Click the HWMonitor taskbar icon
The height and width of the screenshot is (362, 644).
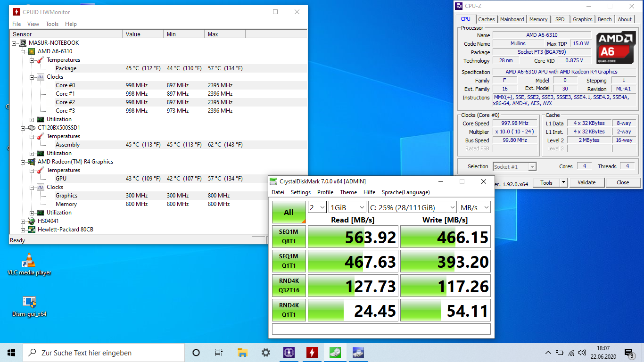pyautogui.click(x=312, y=353)
